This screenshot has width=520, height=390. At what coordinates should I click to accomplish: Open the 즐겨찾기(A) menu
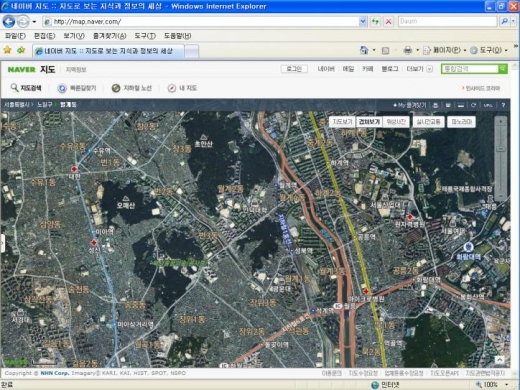(x=109, y=36)
